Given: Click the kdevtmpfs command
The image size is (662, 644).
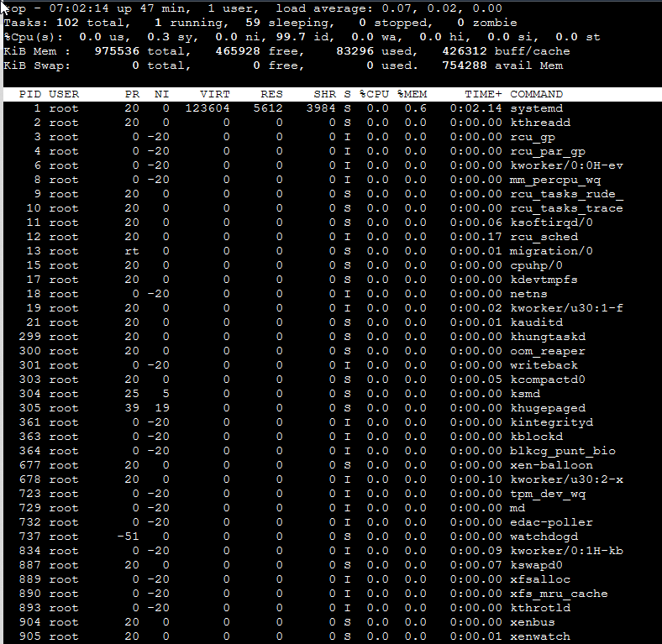Looking at the screenshot, I should pos(544,280).
